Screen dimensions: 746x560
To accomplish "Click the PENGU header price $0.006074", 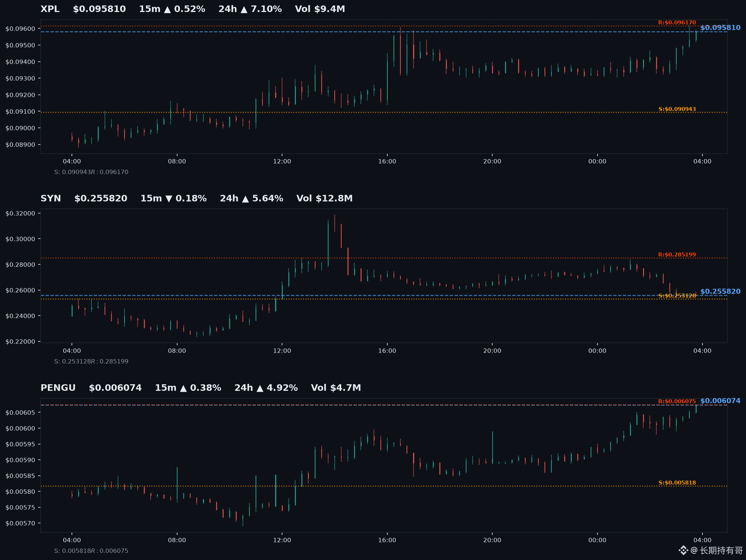I will [115, 388].
